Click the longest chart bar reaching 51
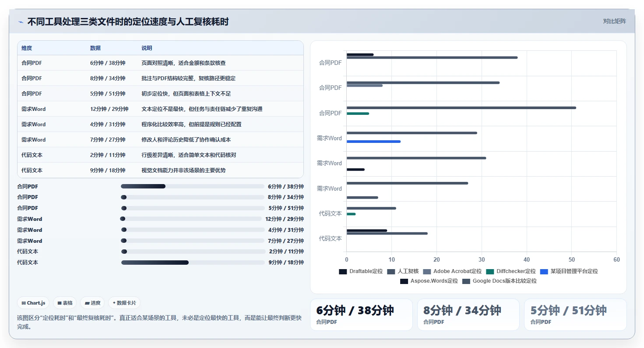 click(x=461, y=108)
